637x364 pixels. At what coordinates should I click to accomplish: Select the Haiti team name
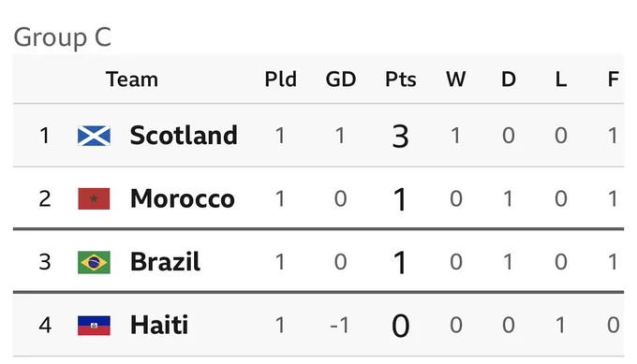click(159, 325)
